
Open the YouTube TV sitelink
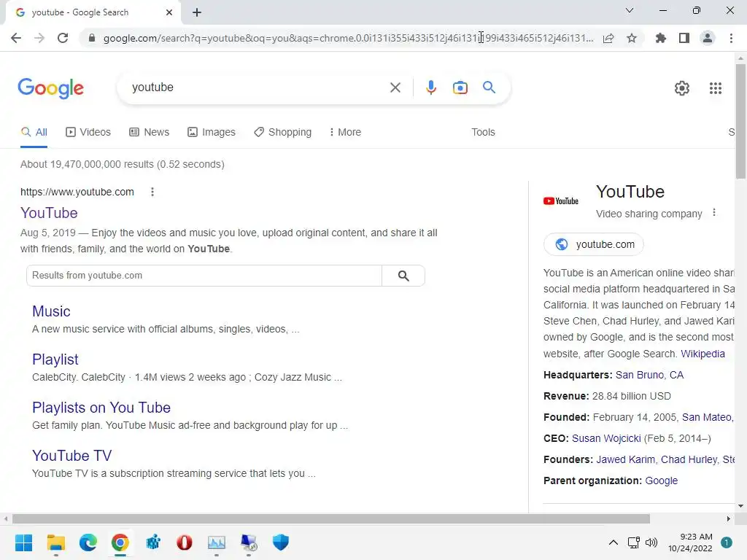(72, 456)
